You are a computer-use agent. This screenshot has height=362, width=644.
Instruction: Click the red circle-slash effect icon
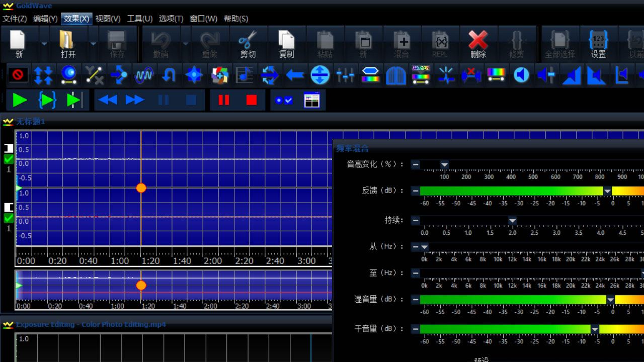(x=18, y=75)
